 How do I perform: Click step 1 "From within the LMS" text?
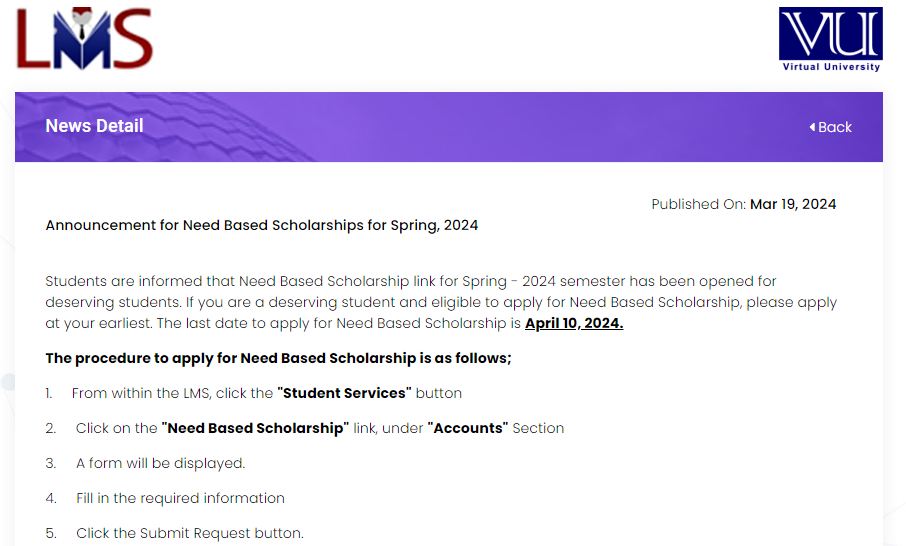point(266,393)
